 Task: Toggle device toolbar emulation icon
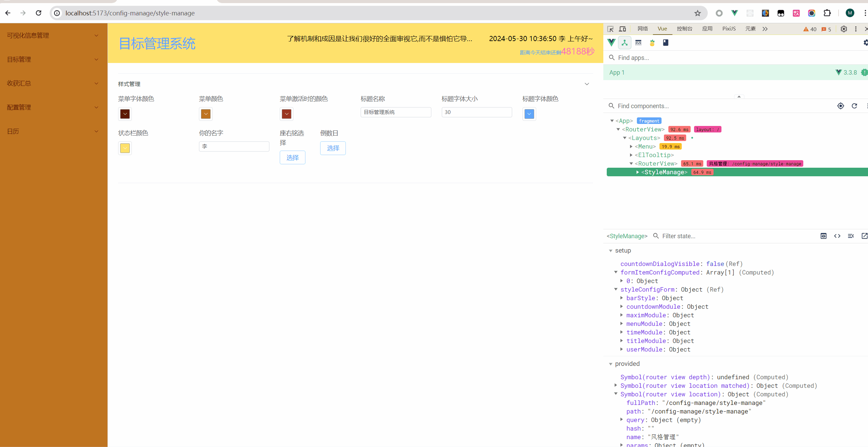(x=622, y=29)
